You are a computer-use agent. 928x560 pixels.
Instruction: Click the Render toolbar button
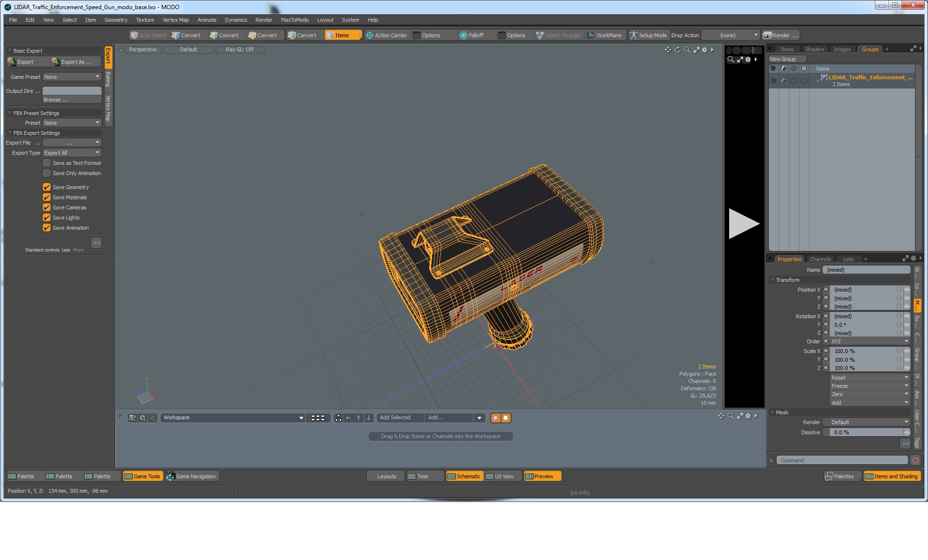pyautogui.click(x=780, y=35)
